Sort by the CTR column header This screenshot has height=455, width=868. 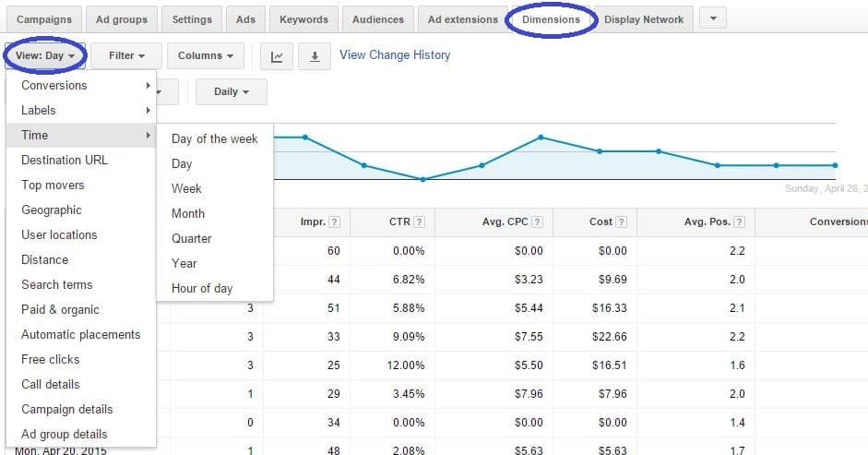[399, 222]
